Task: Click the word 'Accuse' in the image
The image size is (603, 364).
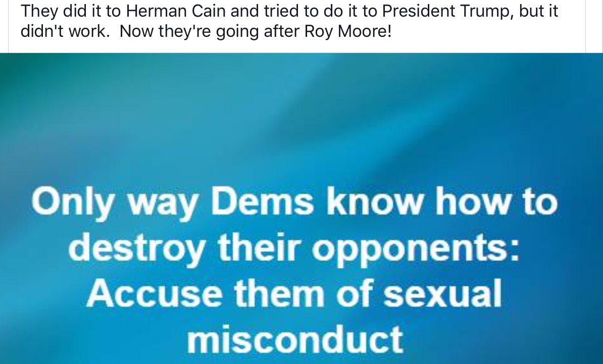Action: pos(155,293)
